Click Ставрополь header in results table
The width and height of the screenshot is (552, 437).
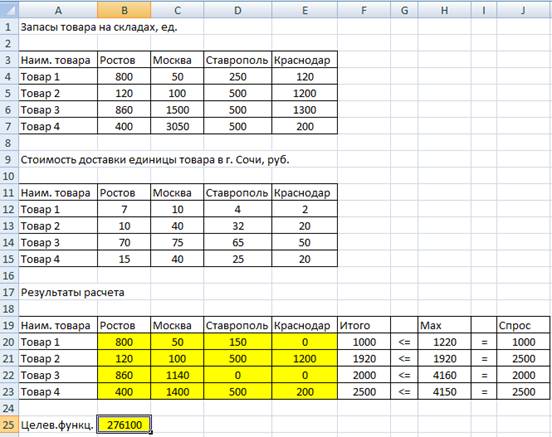(237, 325)
